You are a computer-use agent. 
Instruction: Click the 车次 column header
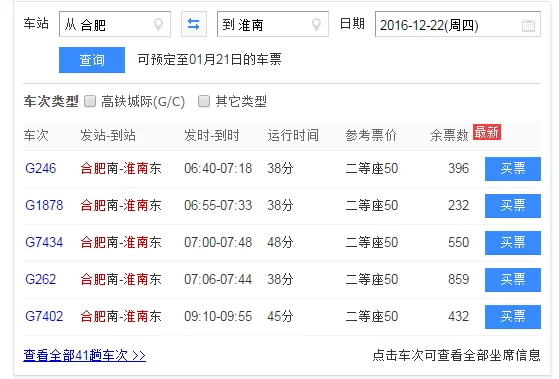[x=36, y=135]
